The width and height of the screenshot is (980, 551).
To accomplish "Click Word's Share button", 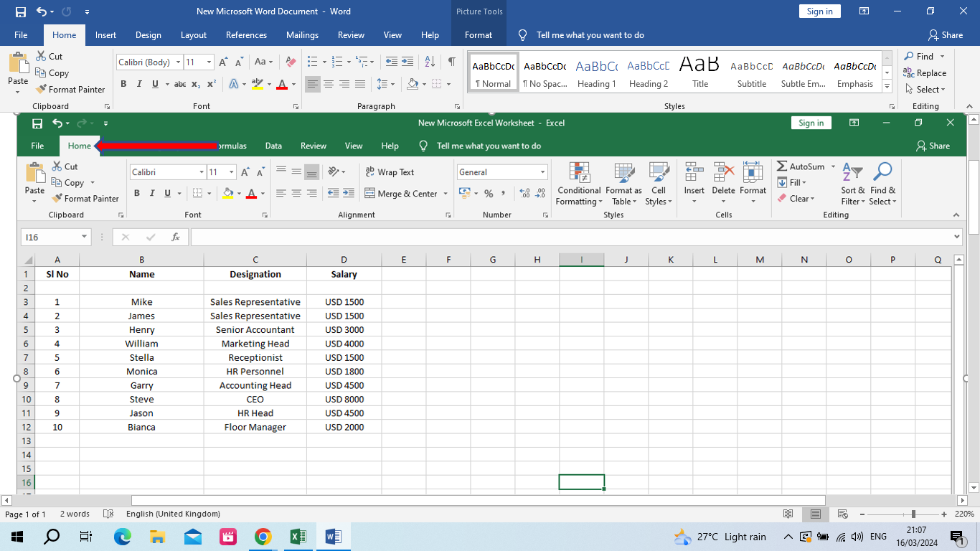I will click(x=945, y=34).
